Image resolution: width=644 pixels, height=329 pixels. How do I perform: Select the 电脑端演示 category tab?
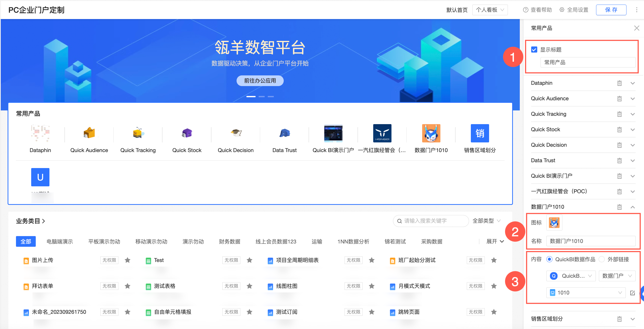tap(60, 241)
